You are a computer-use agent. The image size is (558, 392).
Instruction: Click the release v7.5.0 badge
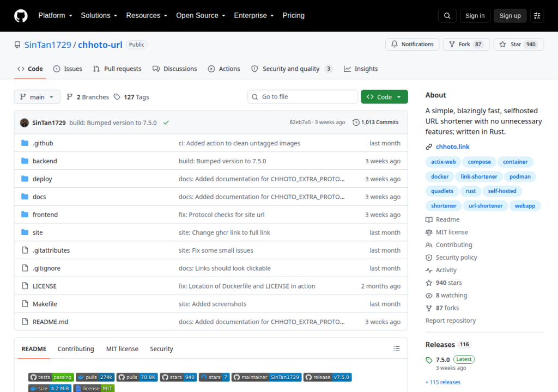327,377
